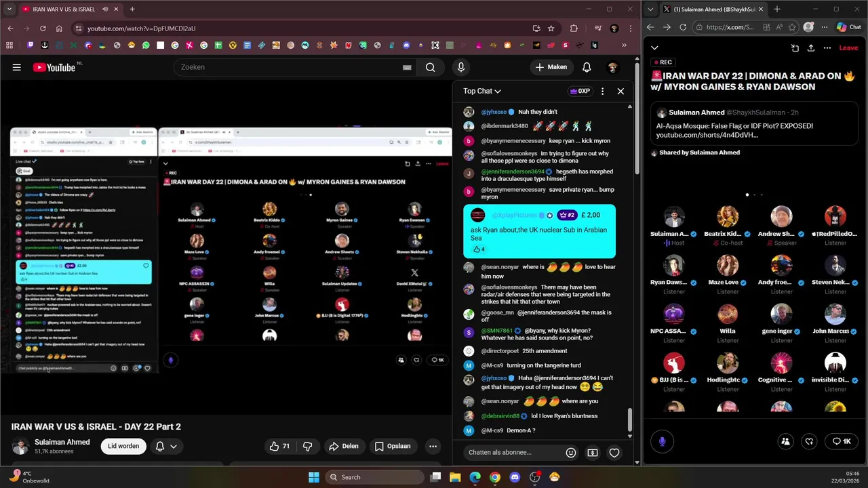Send a heart reaction in chat
Screen dimensions: 868x488
[x=614, y=453]
